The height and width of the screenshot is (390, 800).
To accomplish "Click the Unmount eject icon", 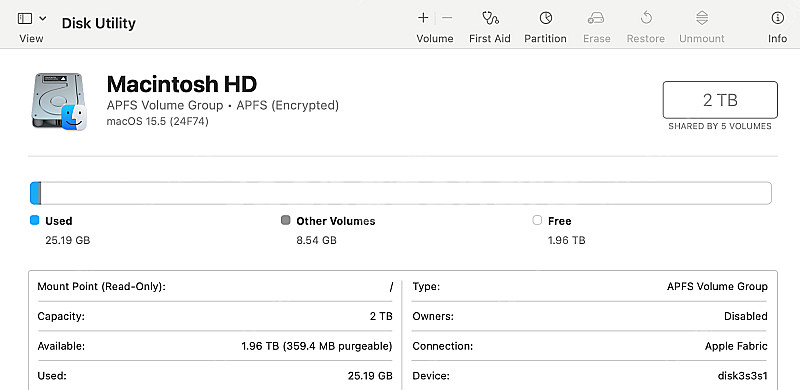I will [702, 18].
